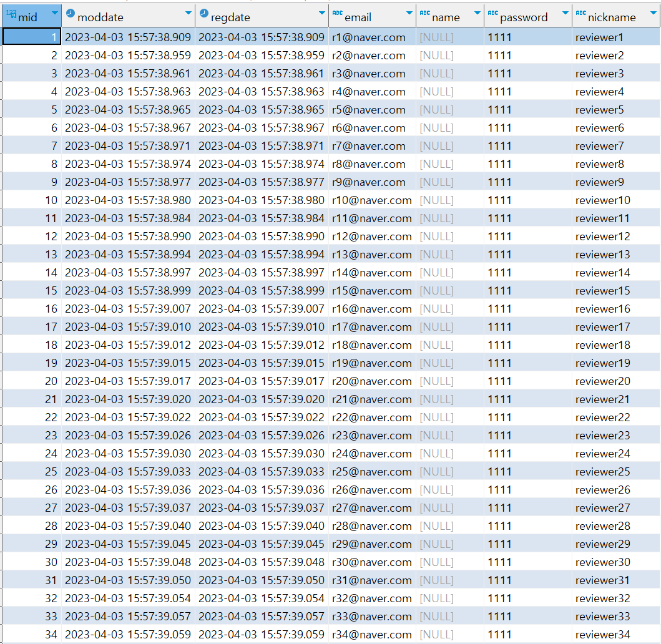Open the password column dropdown arrow
The width and height of the screenshot is (661, 644).
[x=566, y=13]
